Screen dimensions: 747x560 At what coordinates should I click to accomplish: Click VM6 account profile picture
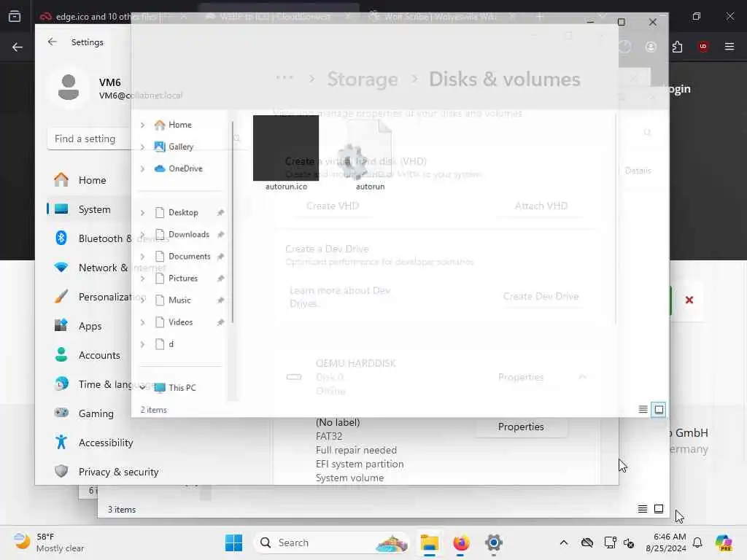69,87
